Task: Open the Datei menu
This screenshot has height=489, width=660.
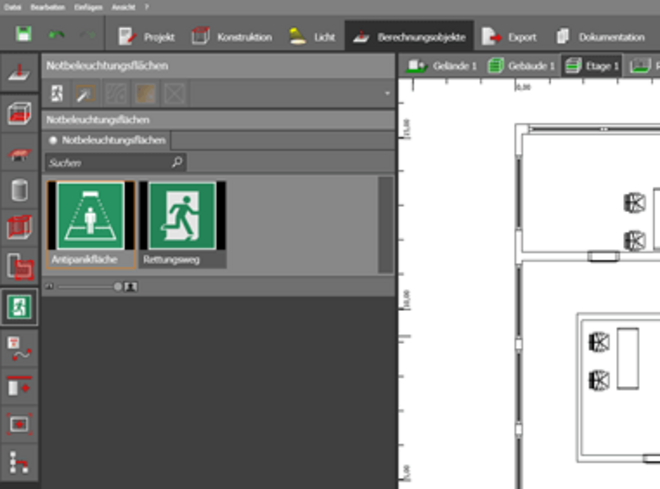Action: [x=10, y=6]
